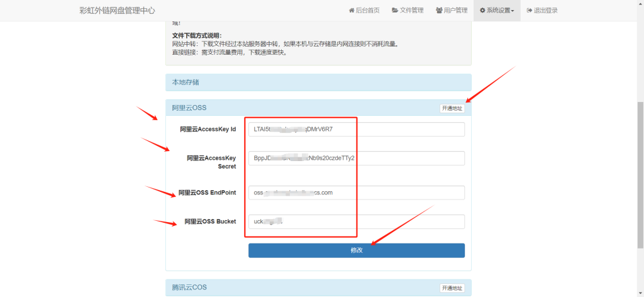Click the 阿里云OSS Bucket label
Screen dimensions: 644x297
point(210,221)
